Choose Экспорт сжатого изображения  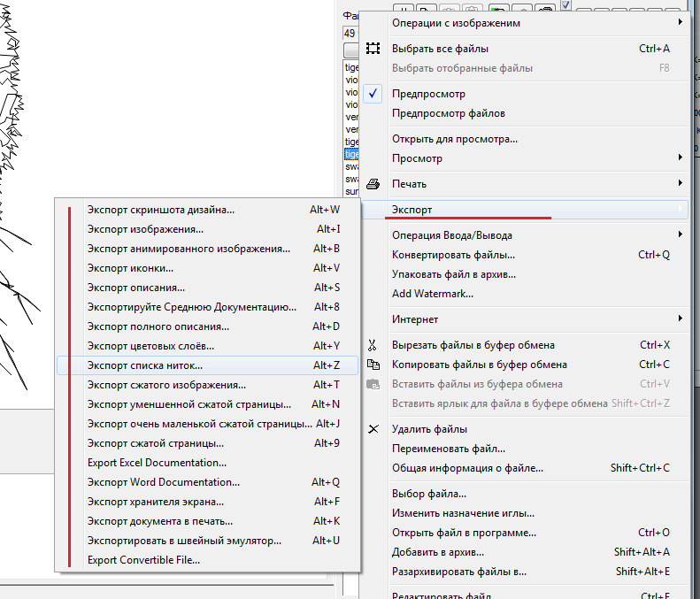click(x=208, y=385)
